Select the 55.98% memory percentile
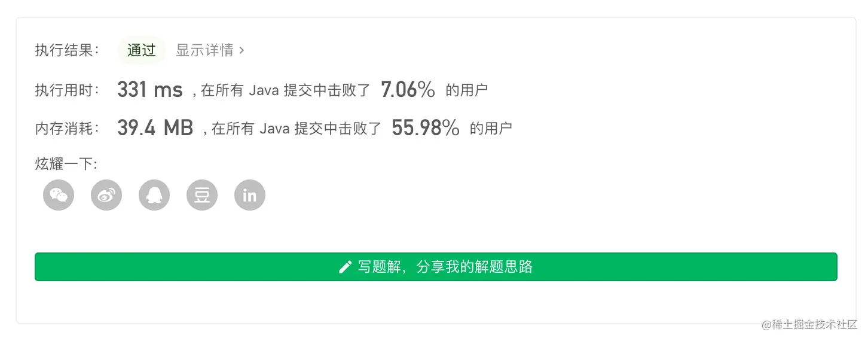Image resolution: width=868 pixels, height=341 pixels. (x=426, y=127)
